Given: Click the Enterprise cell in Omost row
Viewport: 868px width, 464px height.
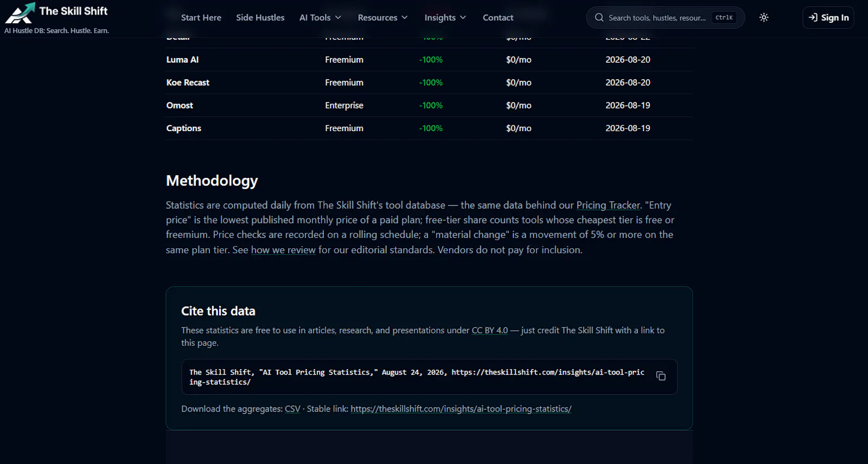Looking at the screenshot, I should [x=344, y=105].
